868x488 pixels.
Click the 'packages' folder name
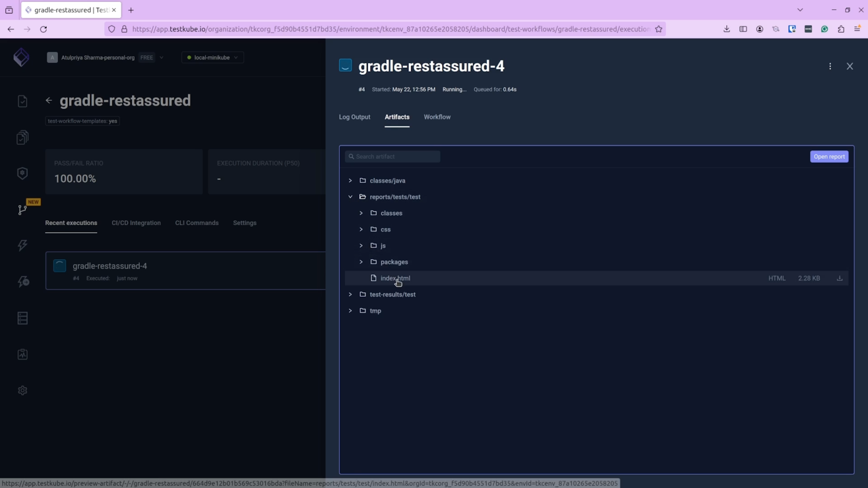click(394, 262)
